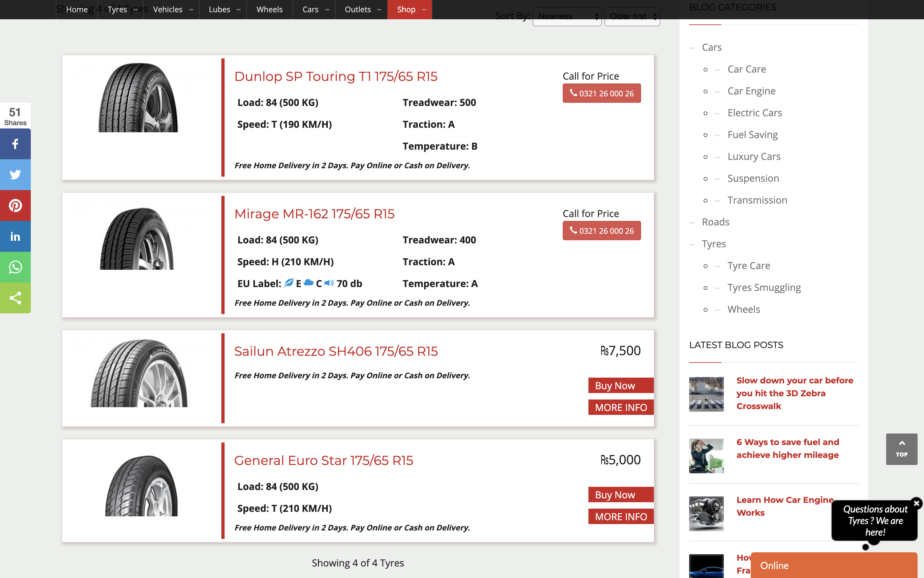Open the generic share options icon
This screenshot has width=924, height=578.
15,298
